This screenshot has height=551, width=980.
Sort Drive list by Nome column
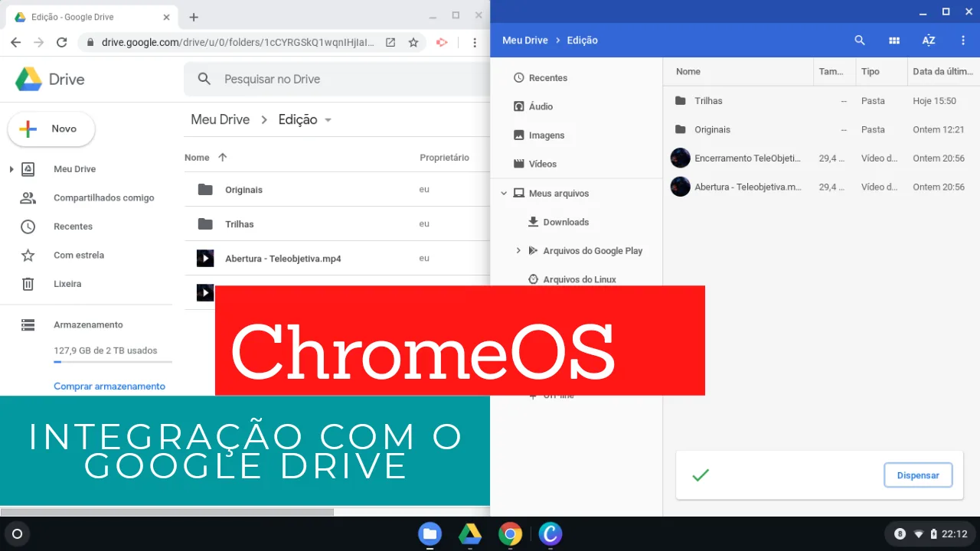pos(197,158)
